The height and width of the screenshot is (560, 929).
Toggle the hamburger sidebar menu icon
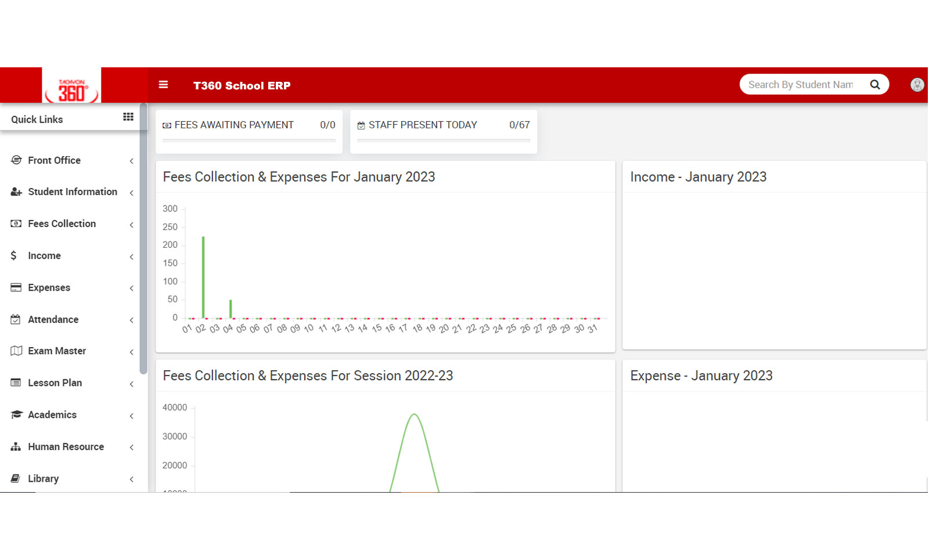tap(163, 85)
